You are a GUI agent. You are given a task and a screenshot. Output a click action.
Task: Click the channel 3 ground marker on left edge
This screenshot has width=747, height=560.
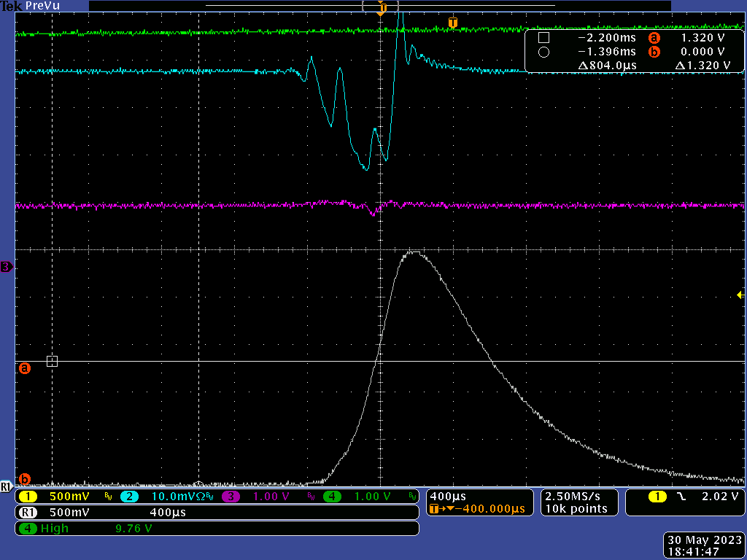point(7,267)
